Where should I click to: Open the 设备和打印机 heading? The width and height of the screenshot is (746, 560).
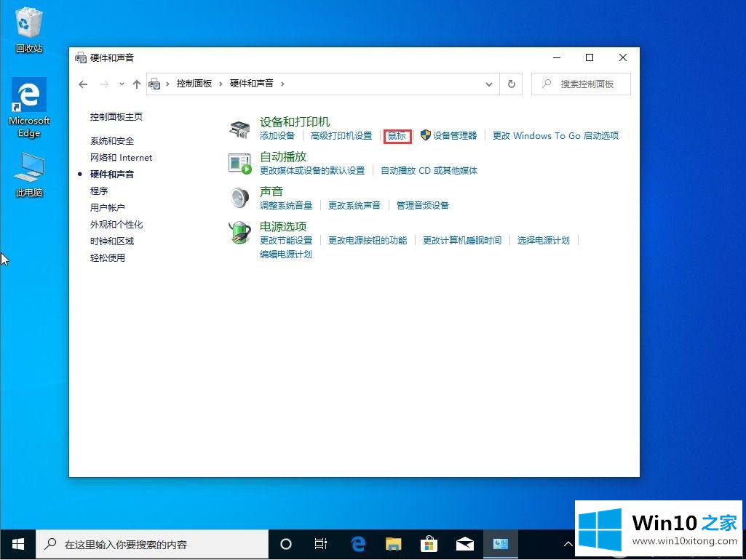295,121
